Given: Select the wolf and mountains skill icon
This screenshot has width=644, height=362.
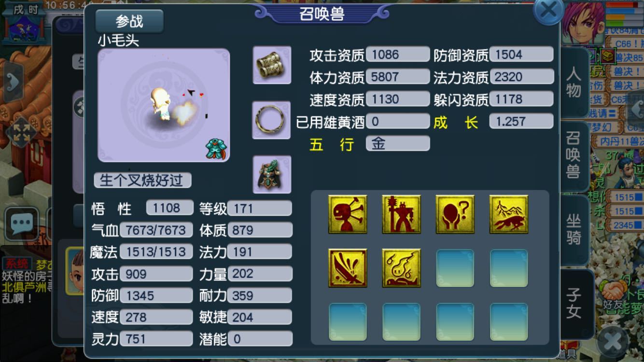Looking at the screenshot, I should pos(508,214).
